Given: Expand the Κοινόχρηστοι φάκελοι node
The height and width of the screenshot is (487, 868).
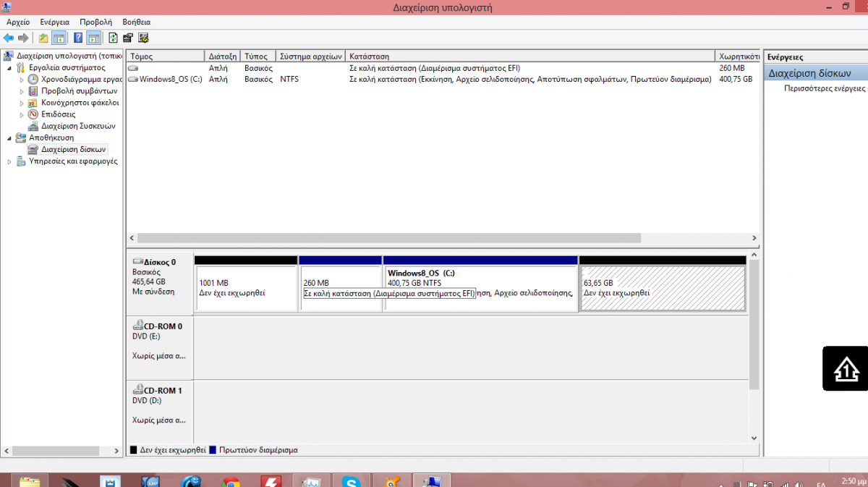Looking at the screenshot, I should coord(22,103).
